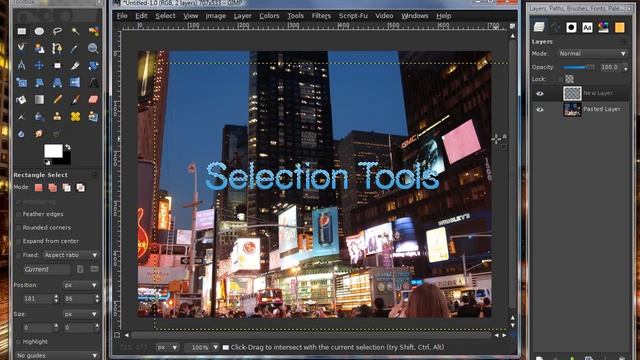The width and height of the screenshot is (640, 360).
Task: Switch to the Layers tab
Action: 539,27
